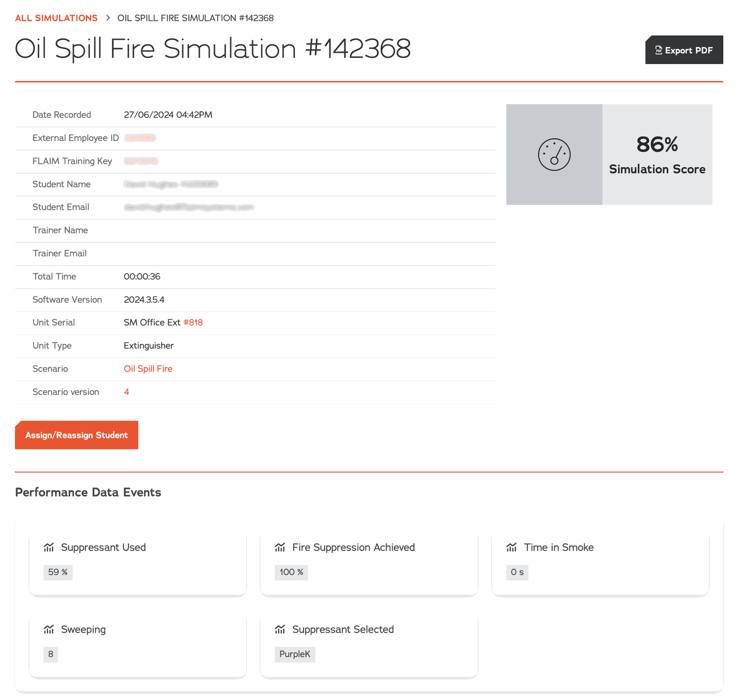The height and width of the screenshot is (700, 741).
Task: Click the 86% Simulation Score panel
Action: 657,154
